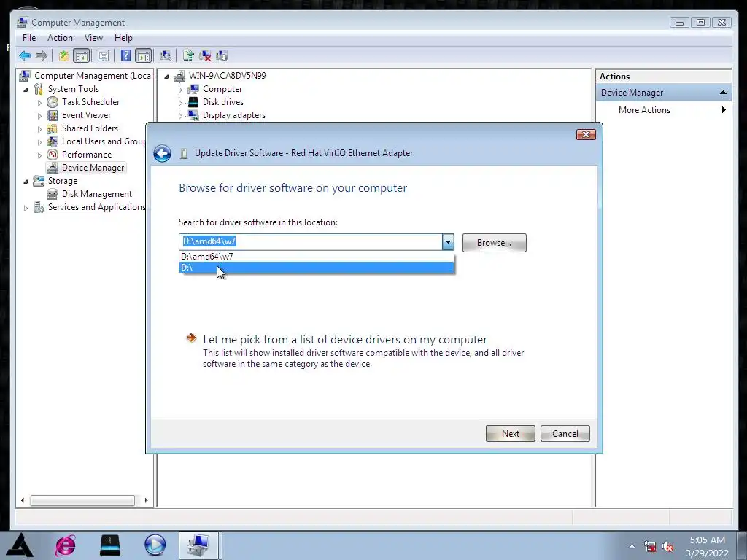Choose D:\amd64\w7 list entry in dropdown

tap(317, 257)
